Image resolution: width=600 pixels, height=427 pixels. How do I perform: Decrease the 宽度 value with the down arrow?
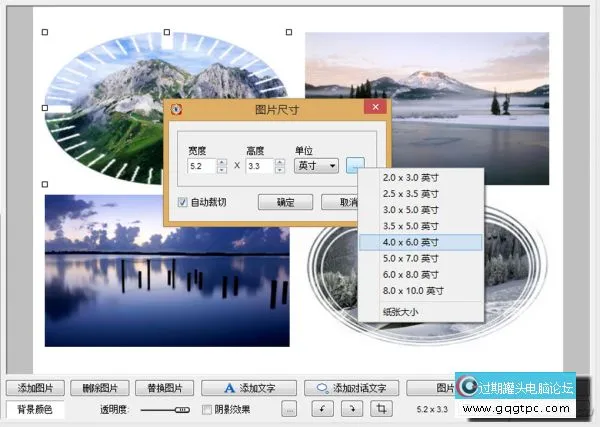pos(222,169)
